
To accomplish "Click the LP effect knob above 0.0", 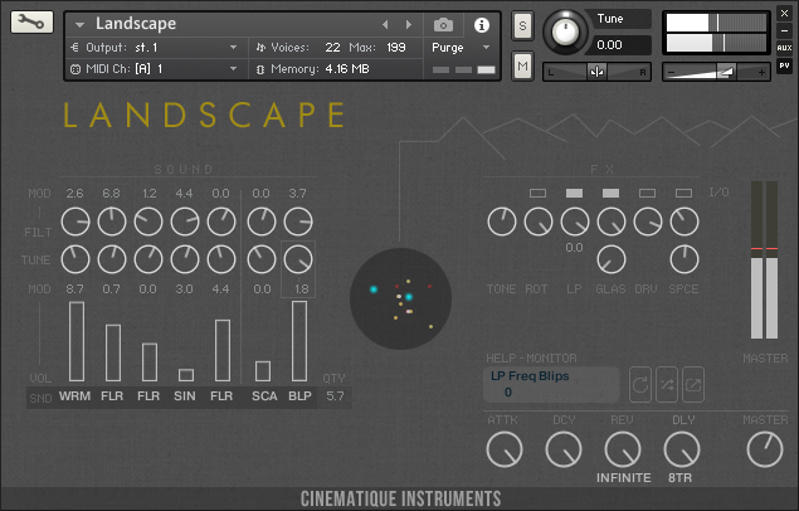I will pos(575,222).
